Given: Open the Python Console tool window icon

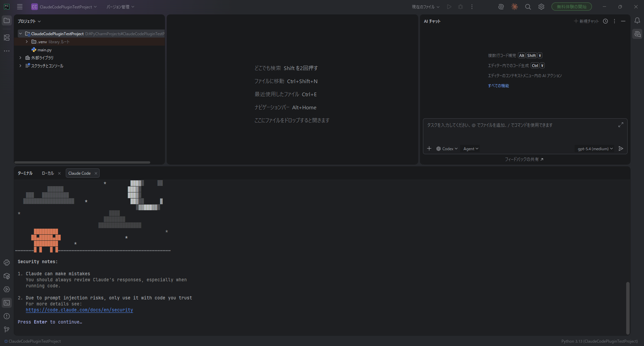Looking at the screenshot, I should (x=7, y=263).
